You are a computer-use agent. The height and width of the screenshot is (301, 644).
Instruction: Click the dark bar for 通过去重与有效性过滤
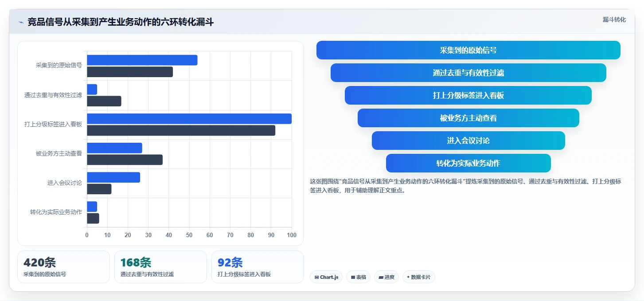[x=104, y=101]
